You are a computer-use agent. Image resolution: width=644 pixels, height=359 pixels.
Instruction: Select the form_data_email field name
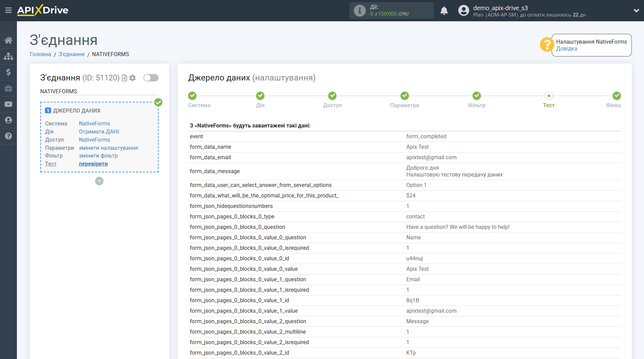click(x=210, y=157)
